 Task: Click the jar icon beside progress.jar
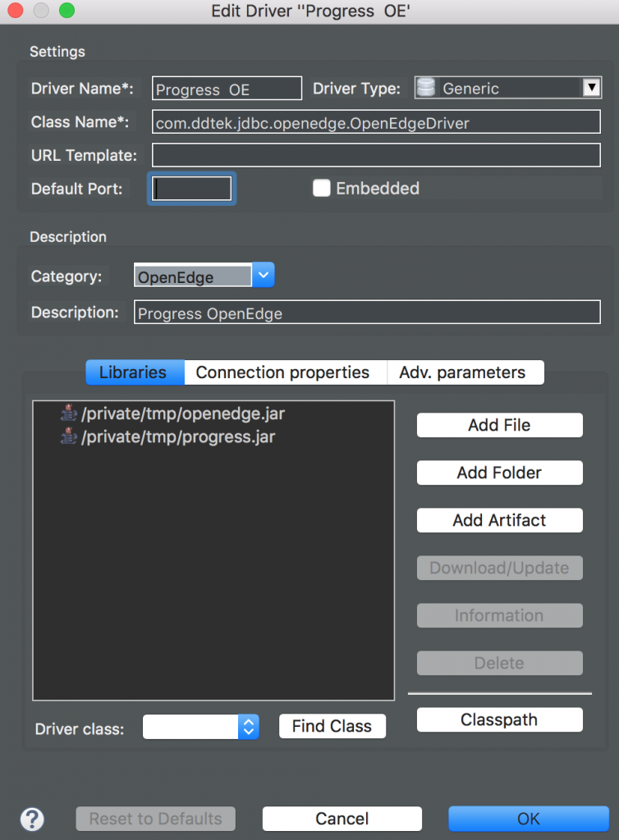pos(68,436)
